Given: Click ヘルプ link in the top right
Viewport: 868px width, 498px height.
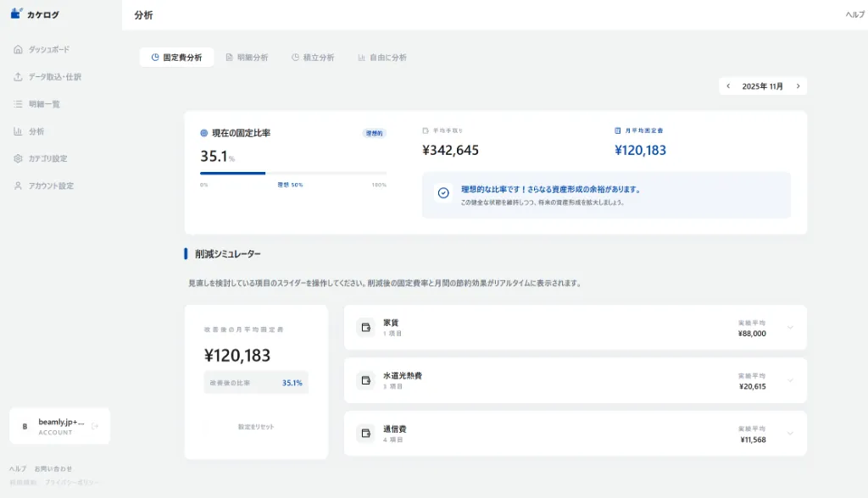Looking at the screenshot, I should (x=854, y=15).
